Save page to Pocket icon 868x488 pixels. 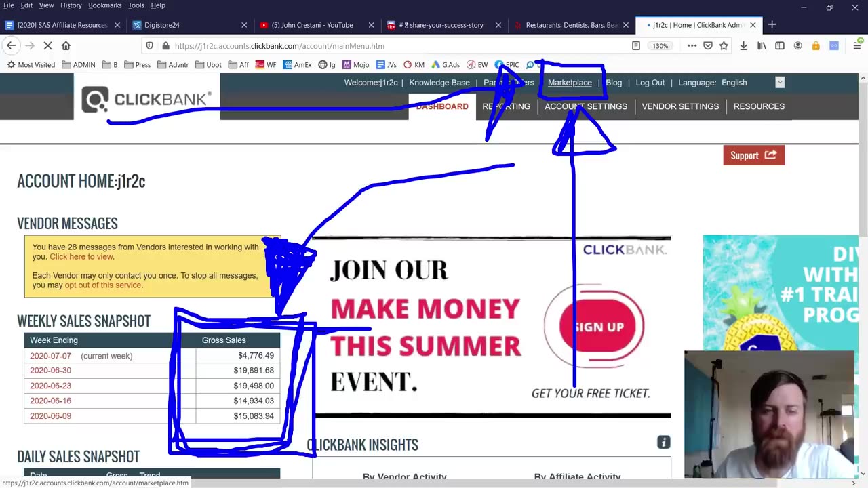click(x=708, y=45)
